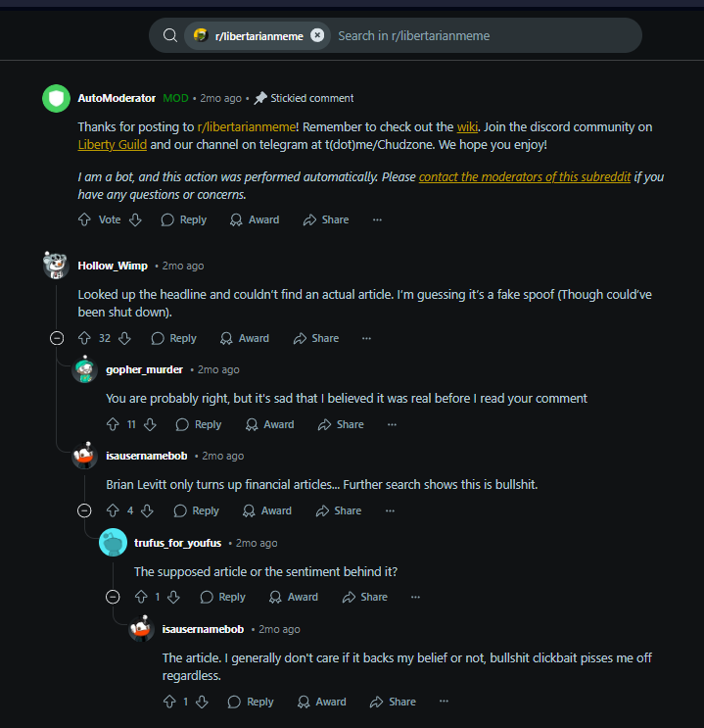Open more options on AutoModerator comment
This screenshot has height=728, width=704.
[x=377, y=219]
